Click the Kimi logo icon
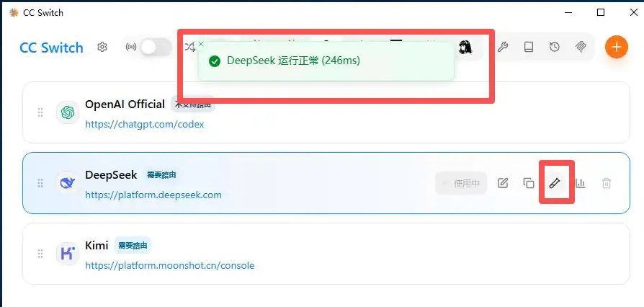Viewport: 644px width, 307px height. coord(68,254)
